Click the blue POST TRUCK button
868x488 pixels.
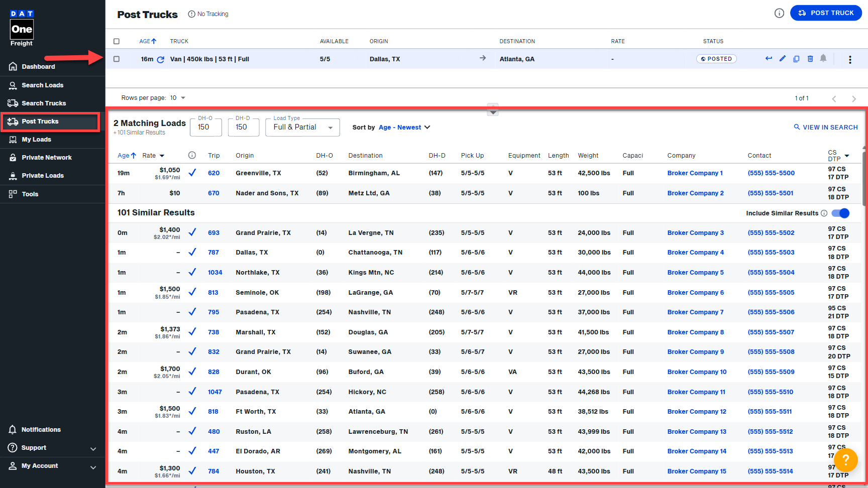(x=826, y=13)
